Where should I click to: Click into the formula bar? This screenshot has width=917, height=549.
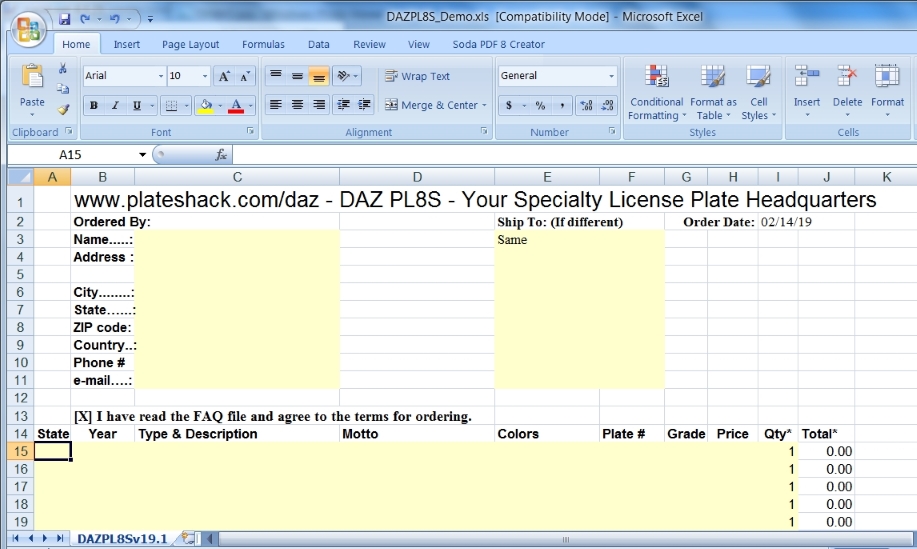[x=573, y=154]
